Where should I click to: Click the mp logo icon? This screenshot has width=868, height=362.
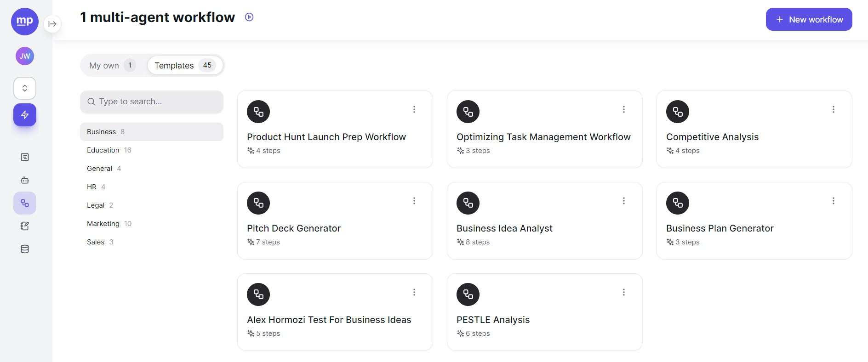tap(25, 22)
